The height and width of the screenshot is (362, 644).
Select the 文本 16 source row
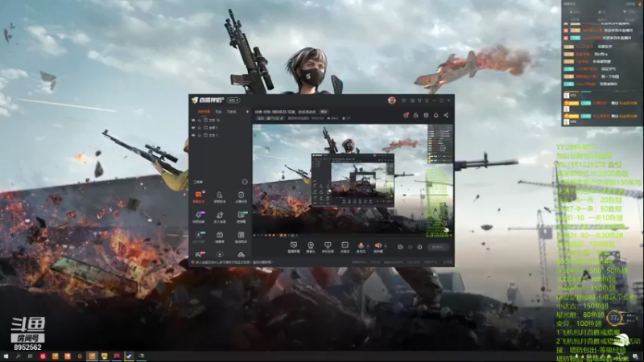pyautogui.click(x=220, y=120)
